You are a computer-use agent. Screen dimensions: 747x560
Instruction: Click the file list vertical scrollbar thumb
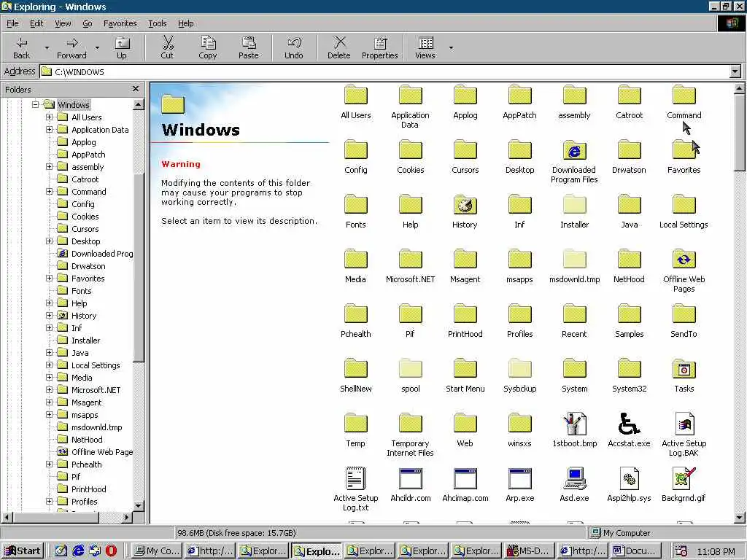pos(740,132)
